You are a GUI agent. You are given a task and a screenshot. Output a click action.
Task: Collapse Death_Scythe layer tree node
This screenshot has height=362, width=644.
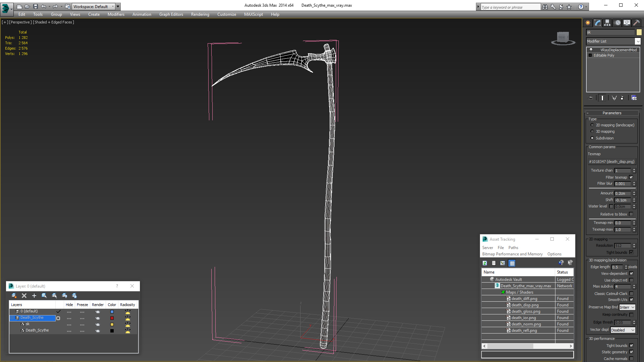point(12,317)
